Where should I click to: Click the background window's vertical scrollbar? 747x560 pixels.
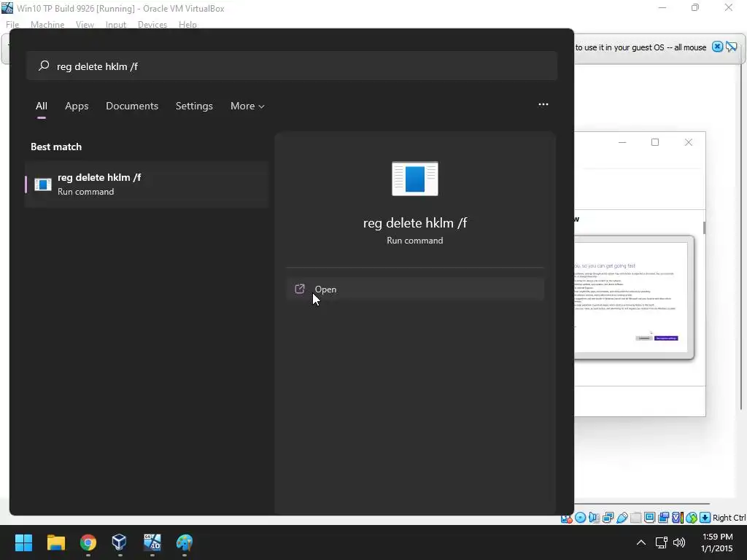tap(704, 227)
